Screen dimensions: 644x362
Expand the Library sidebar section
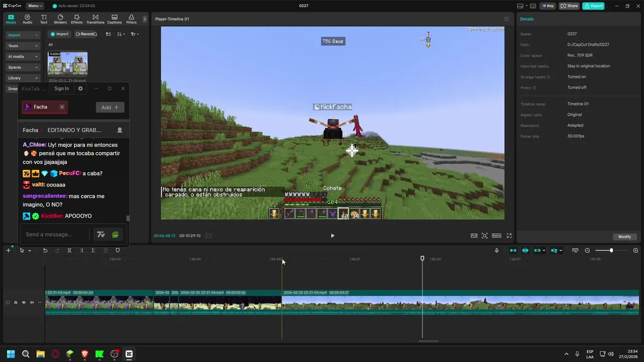point(23,78)
